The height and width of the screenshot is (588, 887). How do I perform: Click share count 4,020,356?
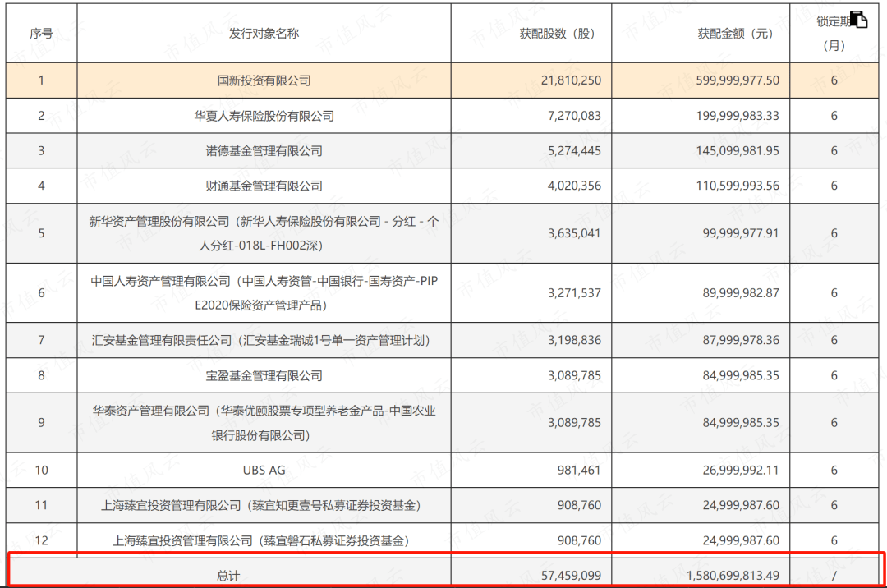(x=574, y=186)
